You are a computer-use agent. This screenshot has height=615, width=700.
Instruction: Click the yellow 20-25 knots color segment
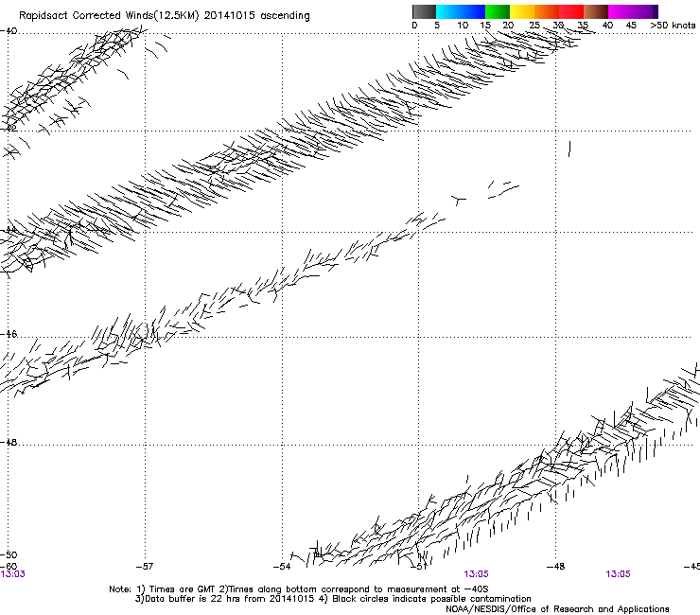(x=522, y=11)
